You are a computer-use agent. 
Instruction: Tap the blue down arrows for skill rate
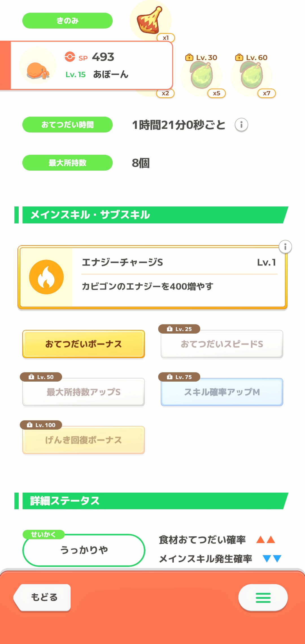coord(272,558)
